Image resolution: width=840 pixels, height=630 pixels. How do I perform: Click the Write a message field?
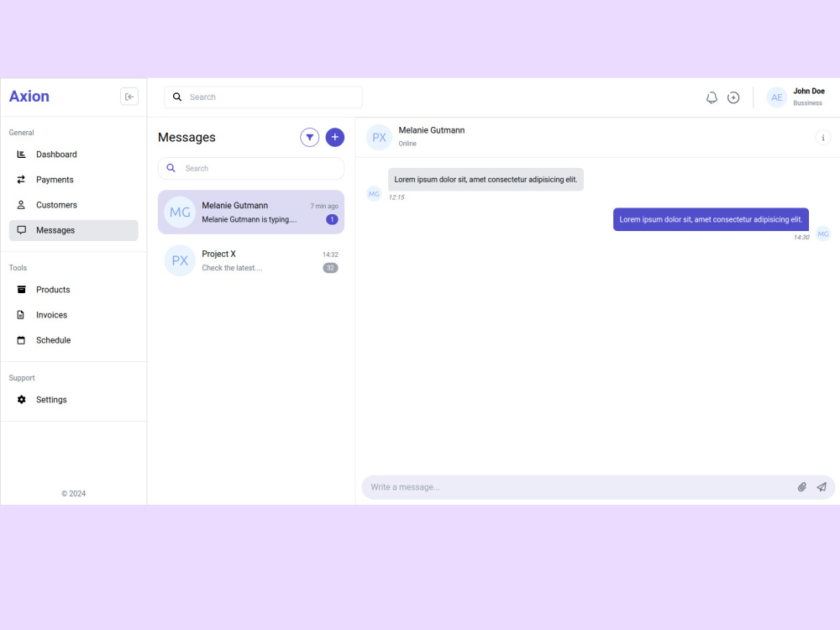pyautogui.click(x=579, y=487)
